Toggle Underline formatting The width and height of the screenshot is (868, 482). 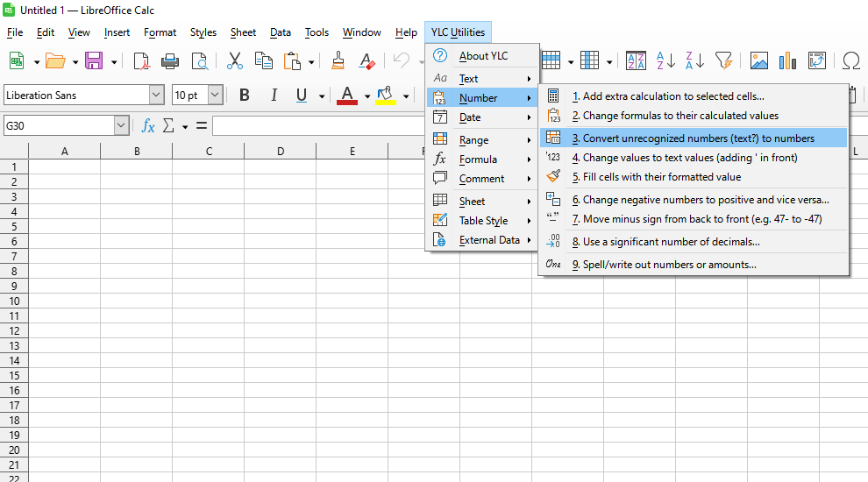[302, 96]
